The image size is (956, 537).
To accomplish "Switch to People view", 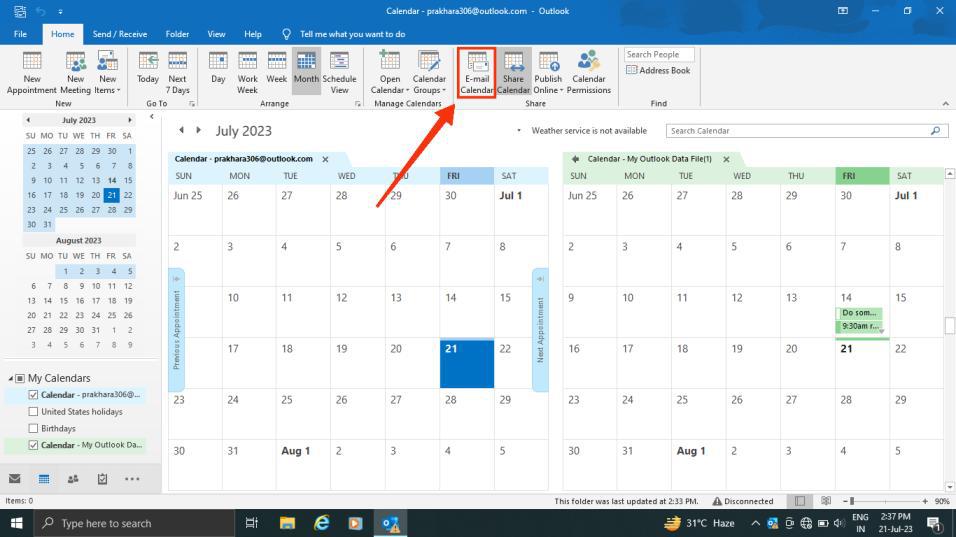I will (73, 479).
